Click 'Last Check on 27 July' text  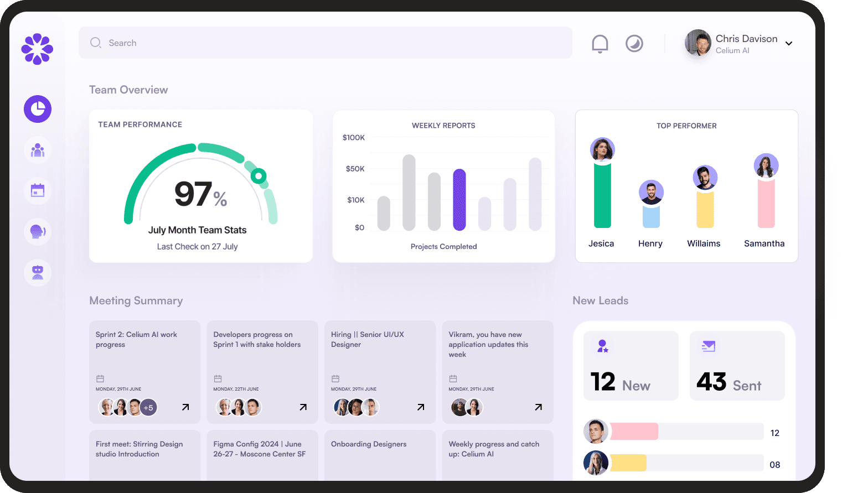click(x=197, y=247)
